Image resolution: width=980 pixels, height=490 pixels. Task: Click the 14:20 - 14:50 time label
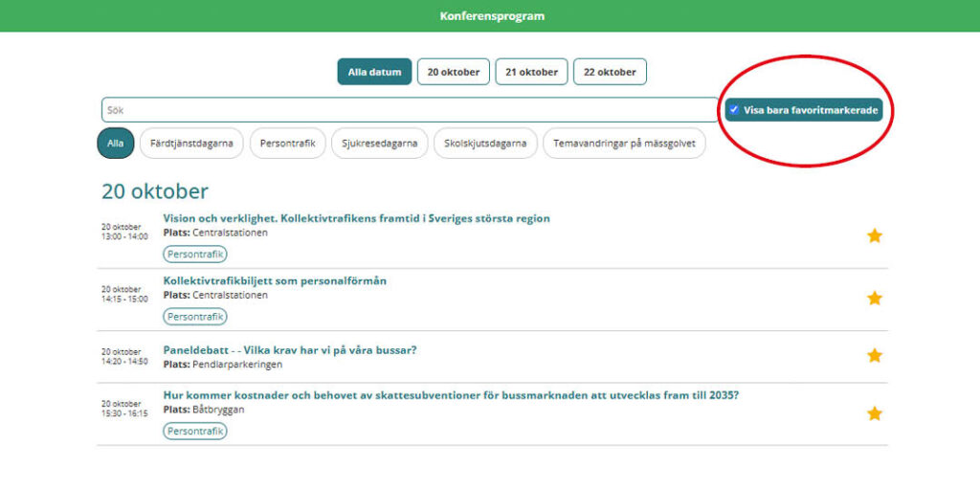(x=124, y=362)
